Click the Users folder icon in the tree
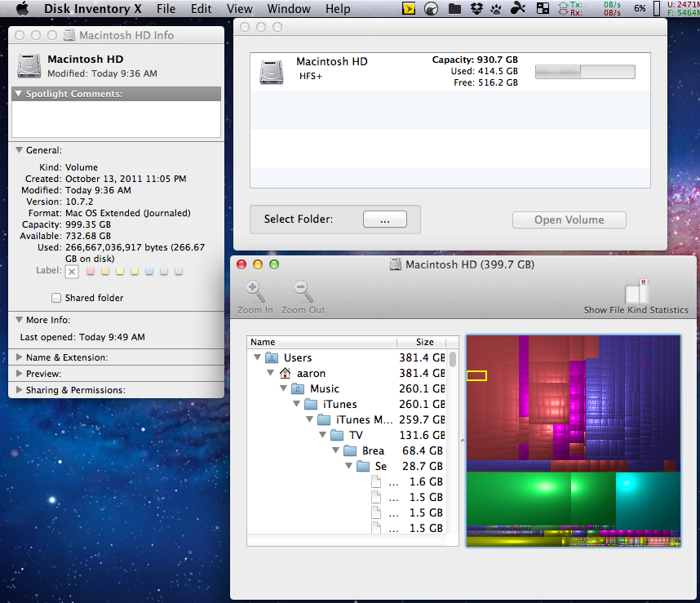The image size is (700, 603). 272,357
